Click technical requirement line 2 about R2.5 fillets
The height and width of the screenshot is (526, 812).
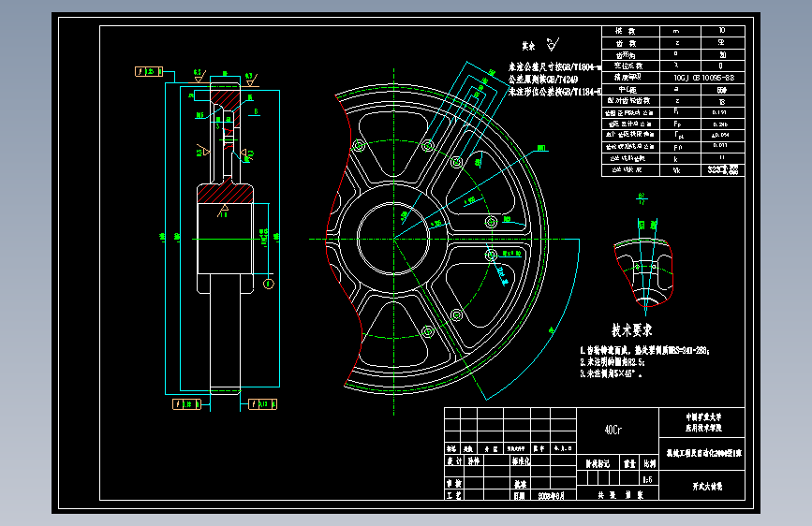tap(613, 362)
